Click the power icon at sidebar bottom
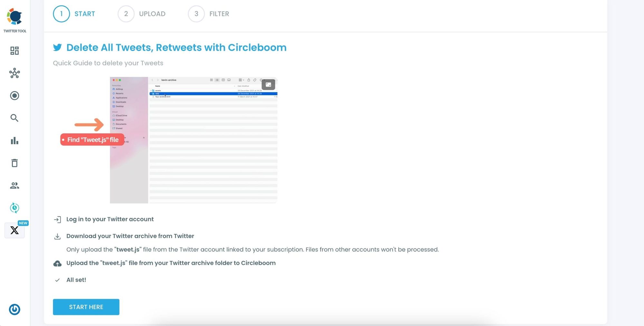 point(14,309)
